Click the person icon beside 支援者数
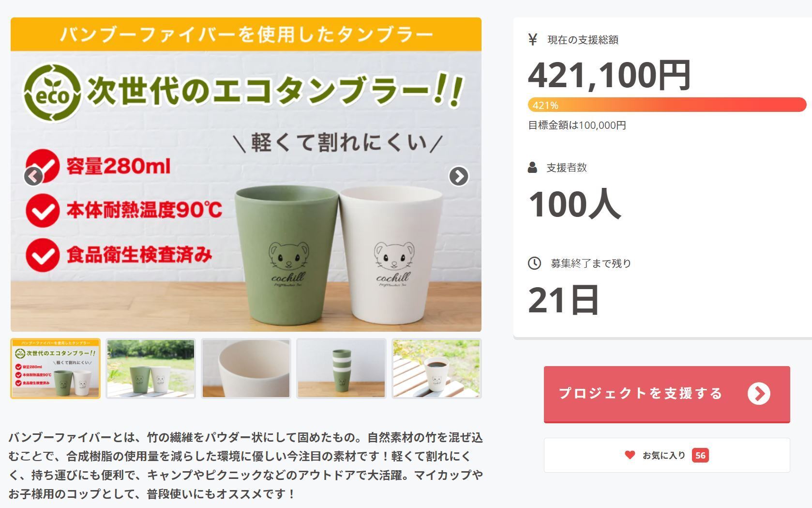Viewport: 812px width, 508px height. tap(532, 168)
